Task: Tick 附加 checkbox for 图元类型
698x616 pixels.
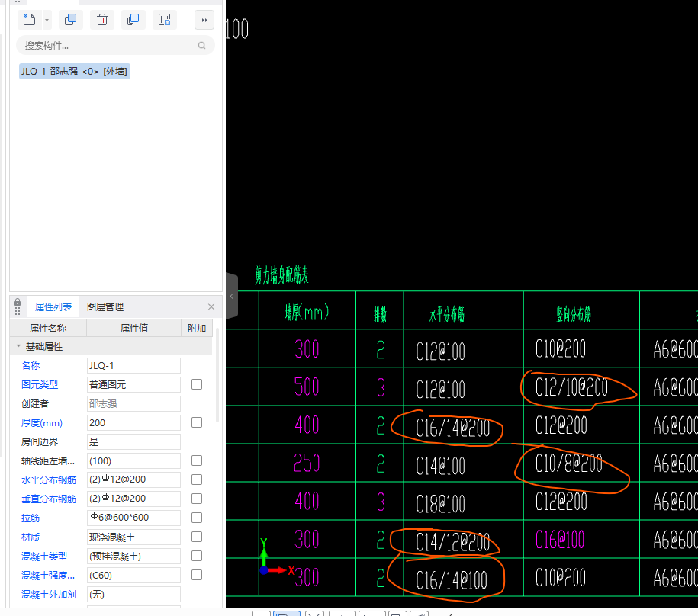Action: tap(197, 384)
